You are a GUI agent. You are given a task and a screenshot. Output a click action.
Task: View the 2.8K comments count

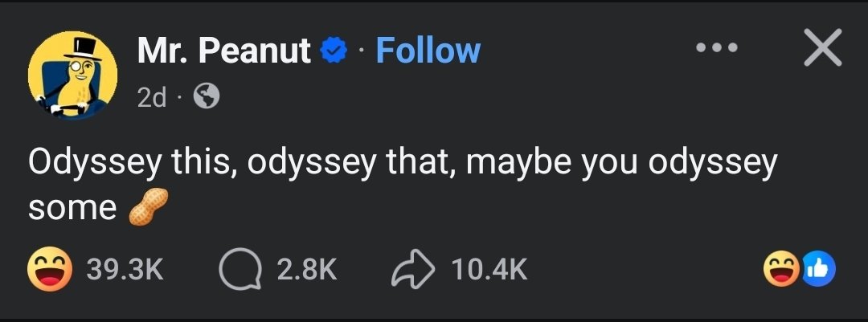click(307, 270)
